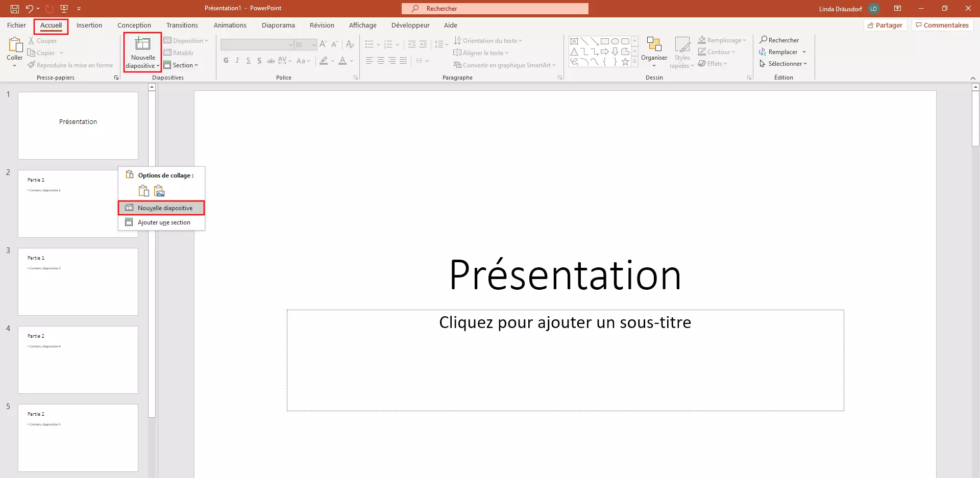980x478 pixels.
Task: Toggle align text right
Action: pyautogui.click(x=392, y=61)
